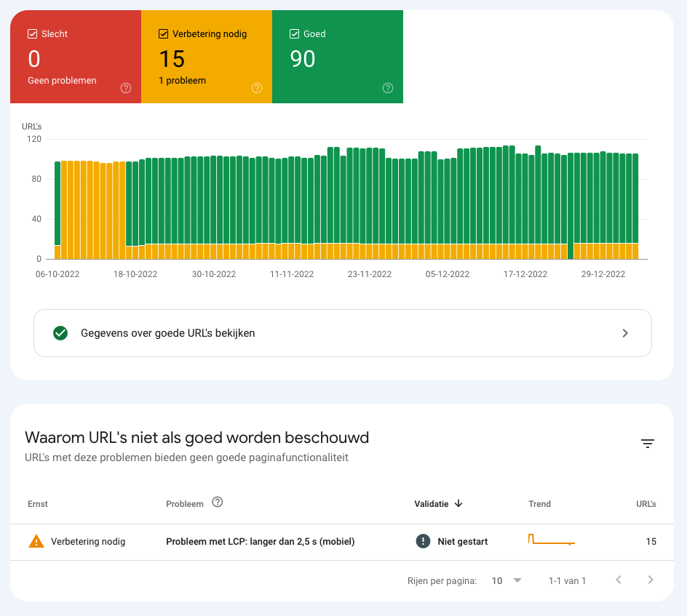Click URL count 15 in table row
Viewport: 687px width, 616px height.
[651, 542]
